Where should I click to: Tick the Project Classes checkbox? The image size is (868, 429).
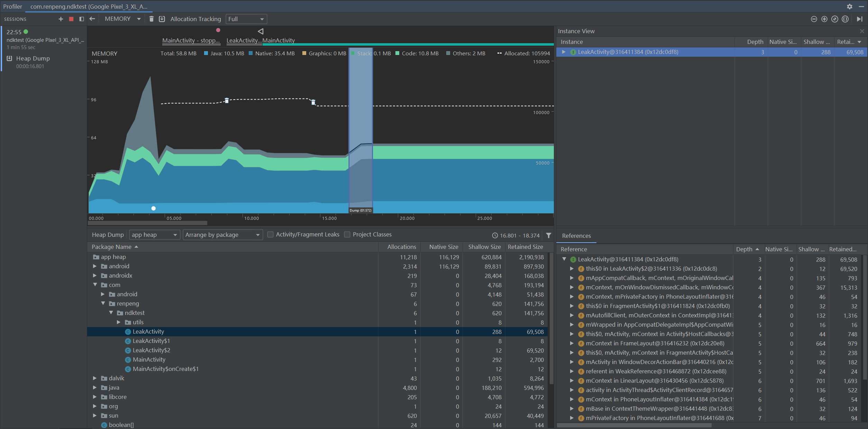347,234
